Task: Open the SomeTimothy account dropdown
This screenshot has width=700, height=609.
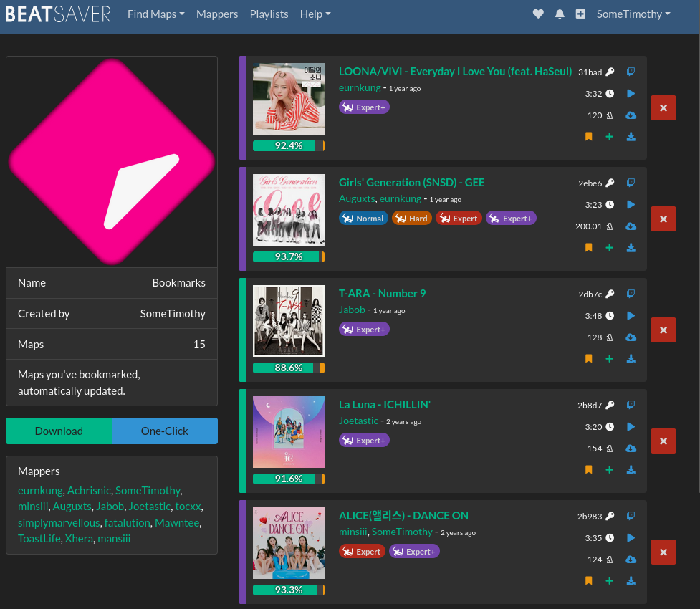Action: pos(633,14)
